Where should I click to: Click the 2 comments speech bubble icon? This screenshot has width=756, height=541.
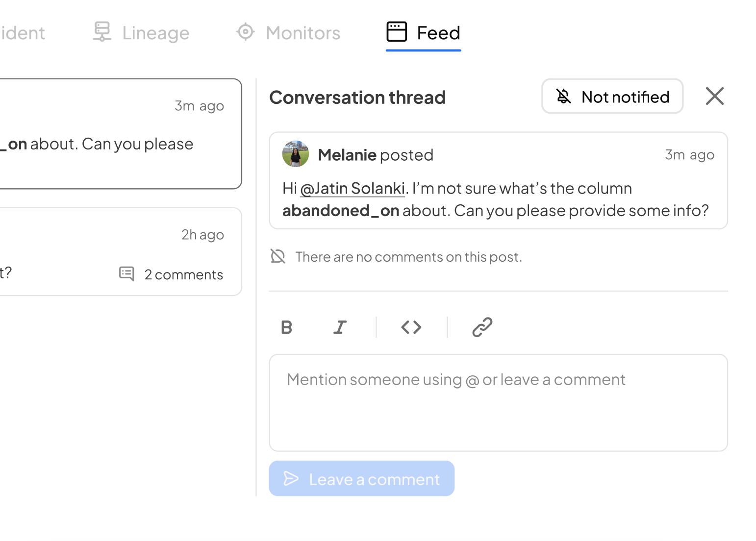[126, 274]
